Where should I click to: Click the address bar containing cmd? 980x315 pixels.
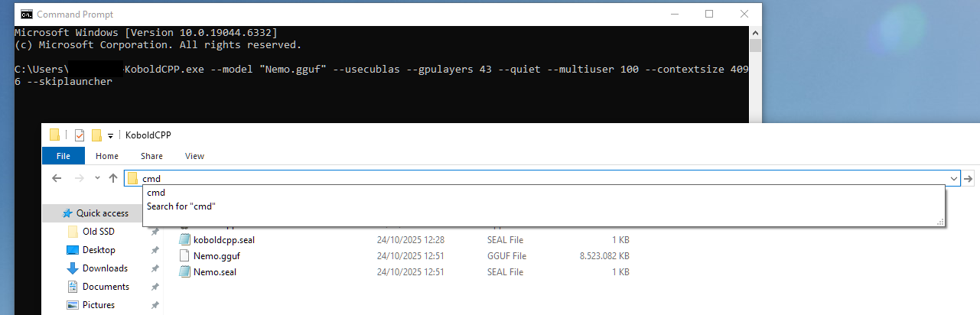543,178
